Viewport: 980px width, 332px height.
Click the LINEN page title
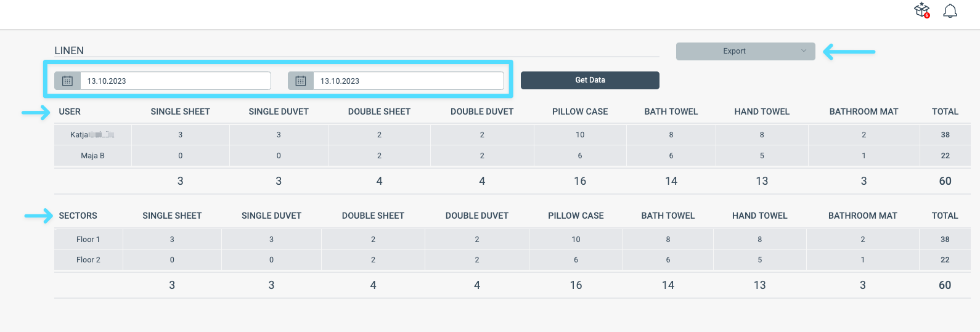pos(69,51)
